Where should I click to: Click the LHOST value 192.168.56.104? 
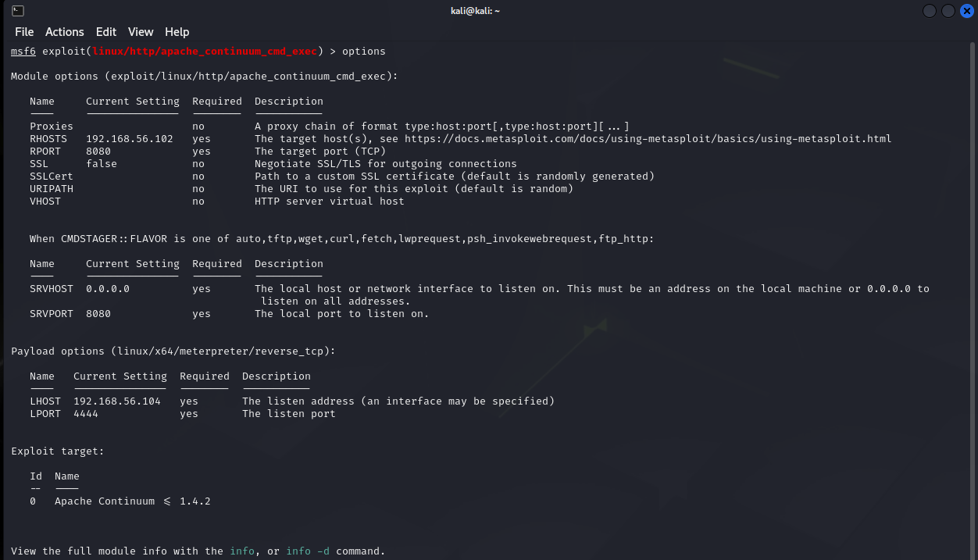point(117,401)
